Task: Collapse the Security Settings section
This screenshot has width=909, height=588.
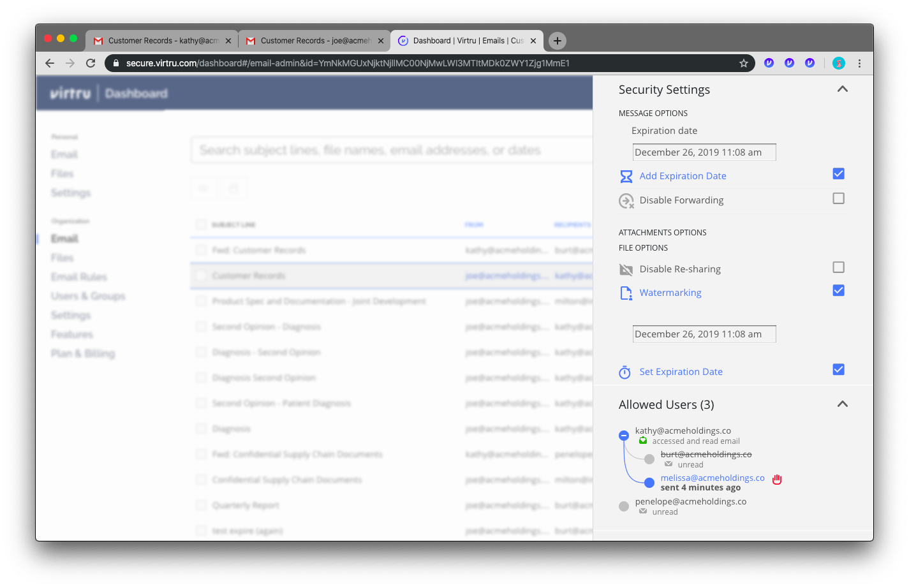Action: coord(843,89)
